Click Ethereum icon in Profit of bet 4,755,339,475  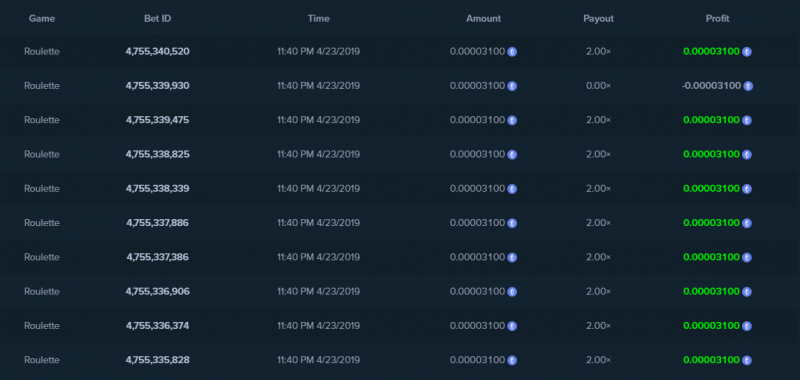tap(746, 120)
